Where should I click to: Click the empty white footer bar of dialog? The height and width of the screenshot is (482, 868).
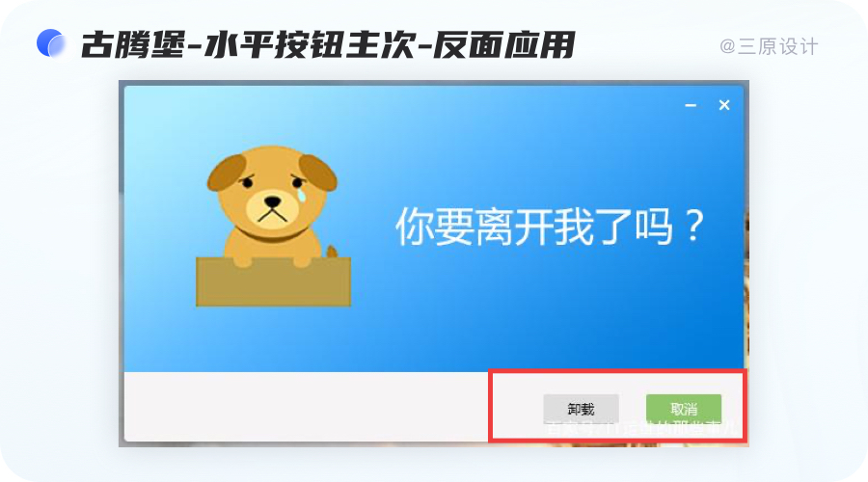click(x=306, y=406)
